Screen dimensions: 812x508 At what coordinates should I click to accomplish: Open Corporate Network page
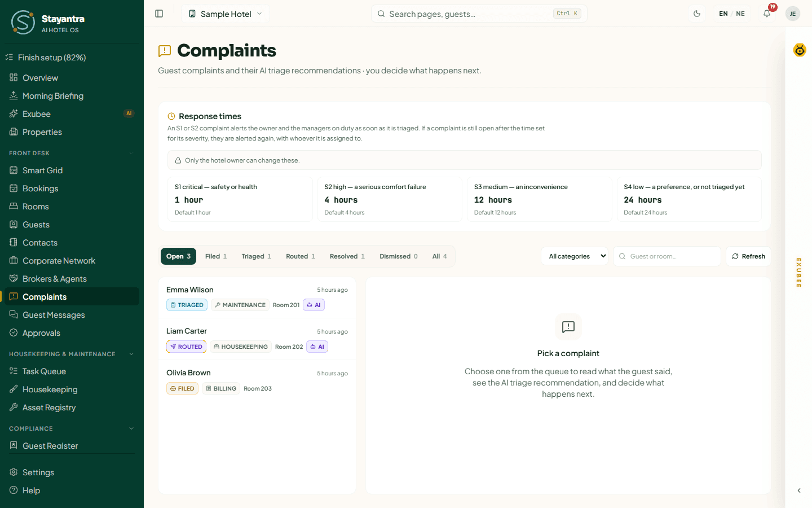(x=72, y=261)
